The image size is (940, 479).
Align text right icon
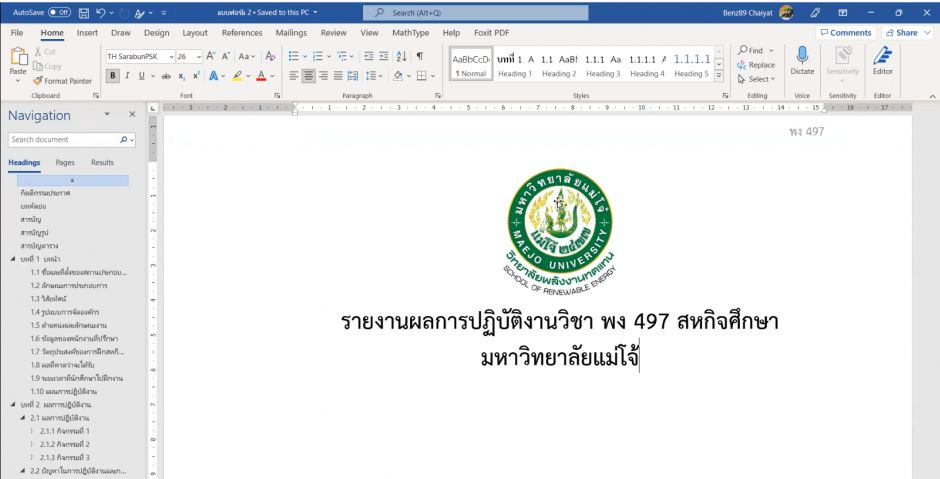tap(324, 76)
